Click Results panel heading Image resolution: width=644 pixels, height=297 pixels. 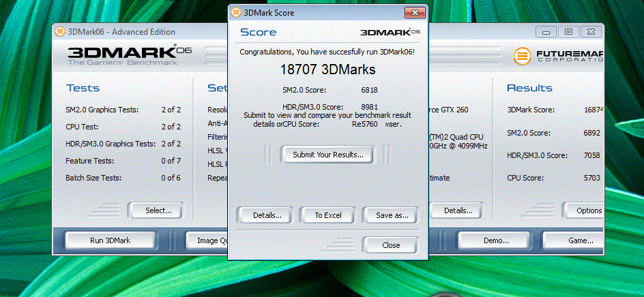pos(529,88)
